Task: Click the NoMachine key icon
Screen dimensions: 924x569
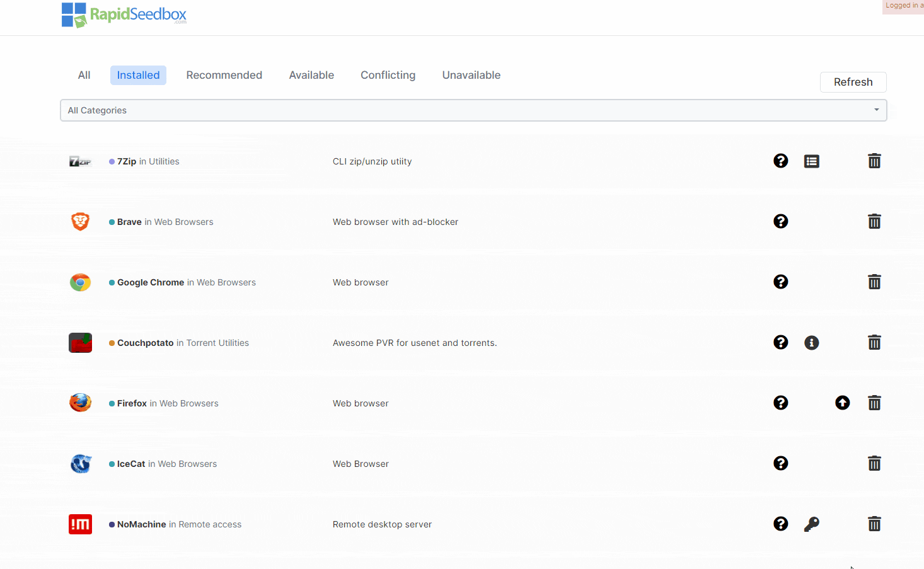Action: tap(811, 524)
